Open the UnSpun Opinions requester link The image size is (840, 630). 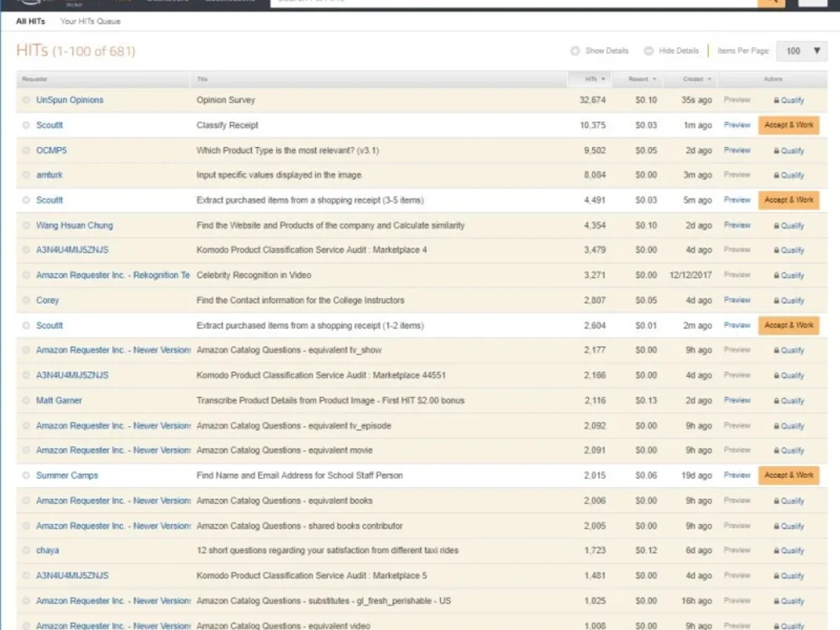pyautogui.click(x=70, y=100)
